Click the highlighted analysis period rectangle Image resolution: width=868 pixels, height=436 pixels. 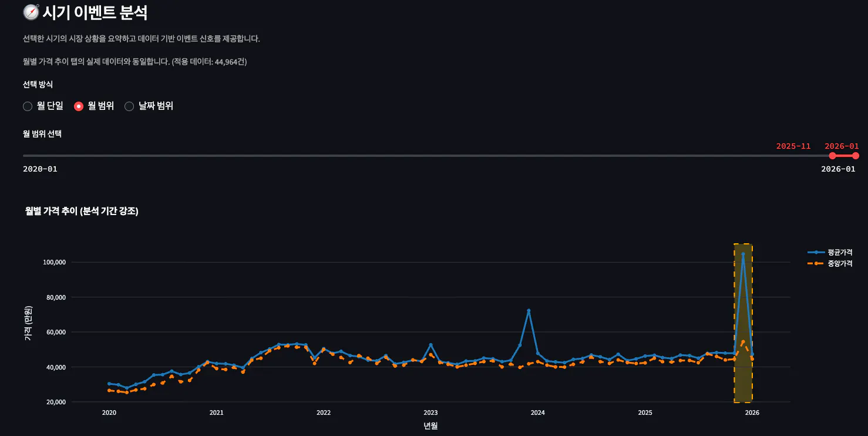[743, 323]
